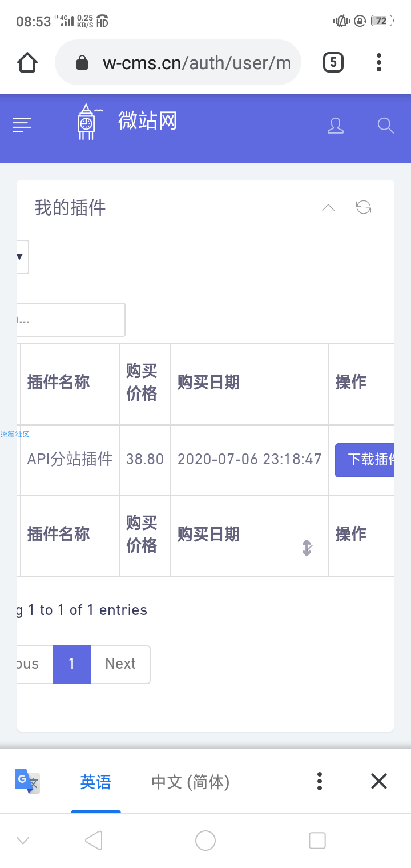The width and height of the screenshot is (411, 868).
Task: Click the Next pagination button
Action: coord(120,664)
